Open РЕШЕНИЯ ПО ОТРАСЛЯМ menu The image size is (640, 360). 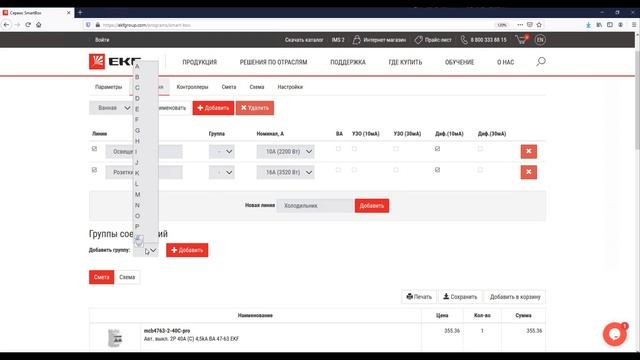pyautogui.click(x=273, y=62)
